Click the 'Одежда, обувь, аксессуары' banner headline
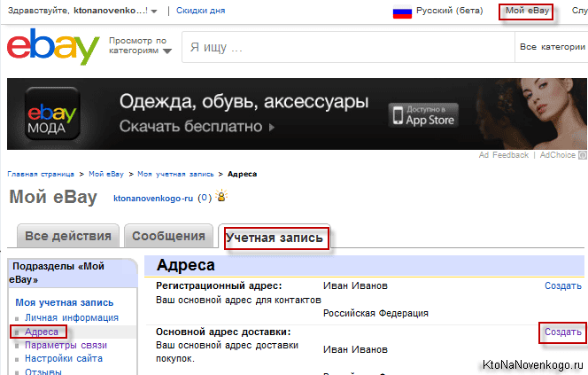Viewport: 588px width, 375px height. tap(244, 102)
